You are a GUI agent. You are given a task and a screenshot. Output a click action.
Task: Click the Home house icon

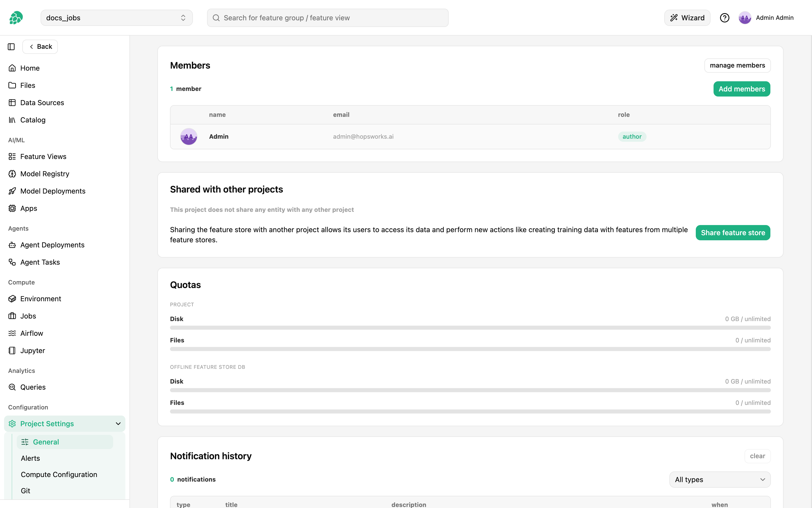(12, 68)
